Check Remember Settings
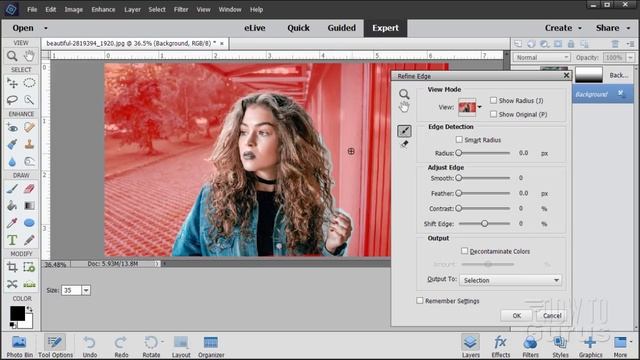The width and height of the screenshot is (640, 360). point(420,300)
